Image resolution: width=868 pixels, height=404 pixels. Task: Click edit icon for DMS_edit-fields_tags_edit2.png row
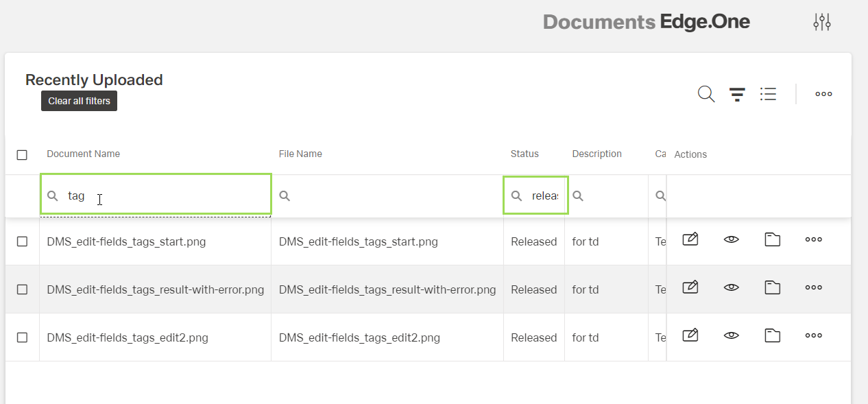click(x=690, y=335)
